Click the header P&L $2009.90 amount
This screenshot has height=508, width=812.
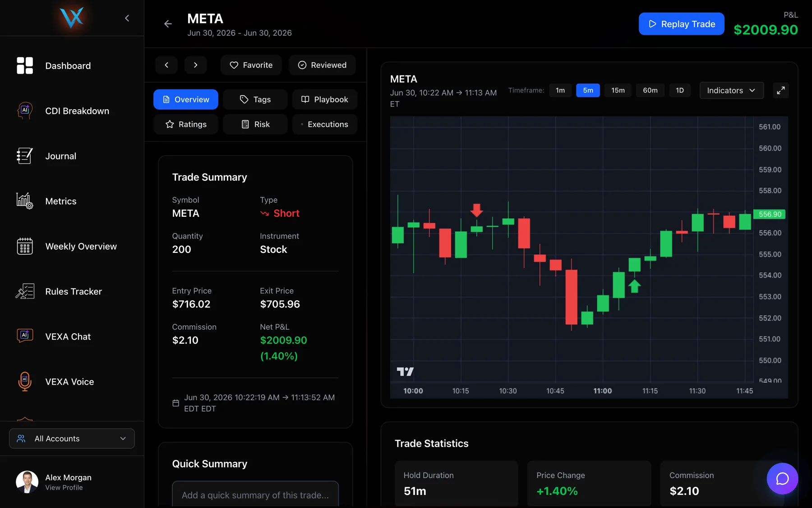766,30
